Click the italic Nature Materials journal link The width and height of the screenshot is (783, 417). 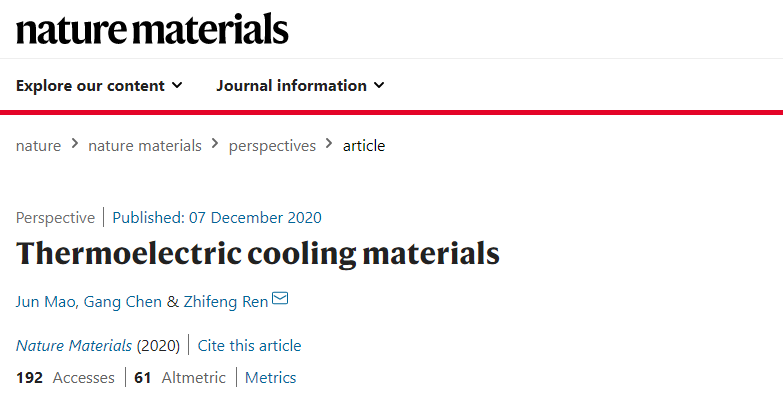pyautogui.click(x=74, y=346)
